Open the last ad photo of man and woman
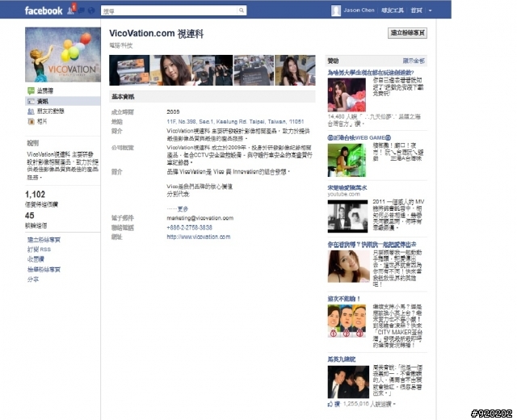Image resolution: width=517 pixels, height=420 pixels. [348, 382]
